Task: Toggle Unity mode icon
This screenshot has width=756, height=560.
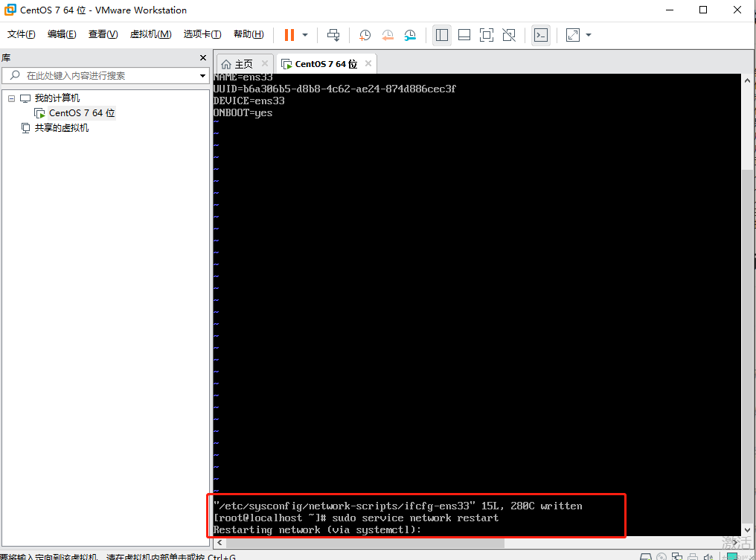Action: click(x=509, y=35)
